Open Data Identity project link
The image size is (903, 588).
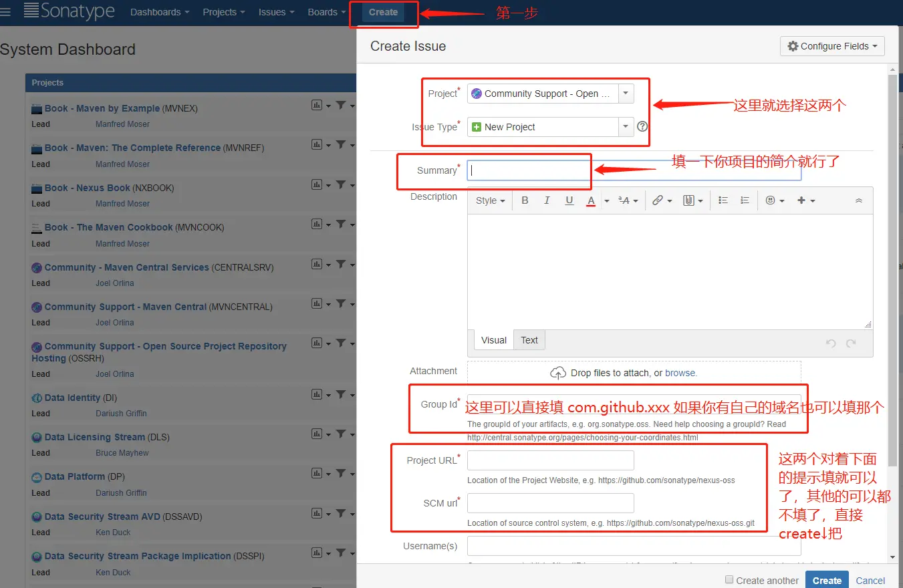point(72,398)
